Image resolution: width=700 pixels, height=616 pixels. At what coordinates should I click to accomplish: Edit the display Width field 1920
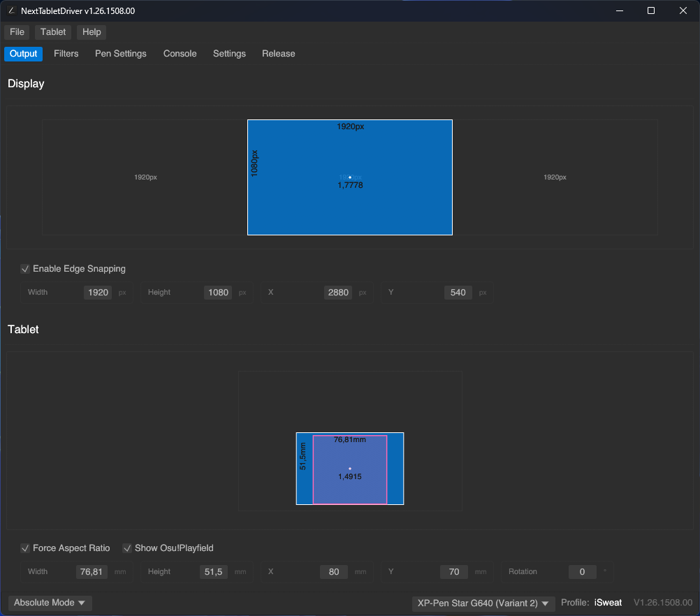98,293
